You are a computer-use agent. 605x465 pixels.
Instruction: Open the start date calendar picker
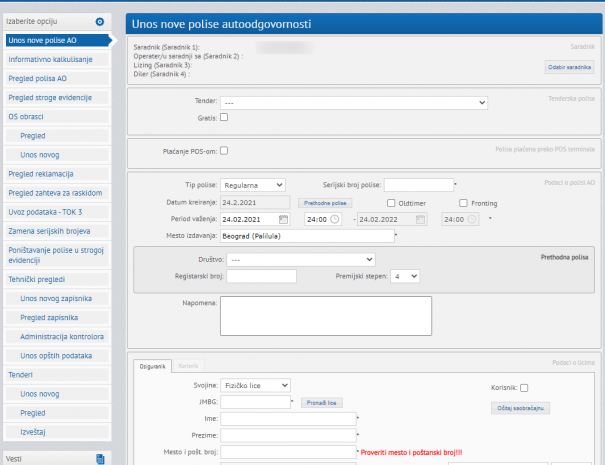(284, 219)
